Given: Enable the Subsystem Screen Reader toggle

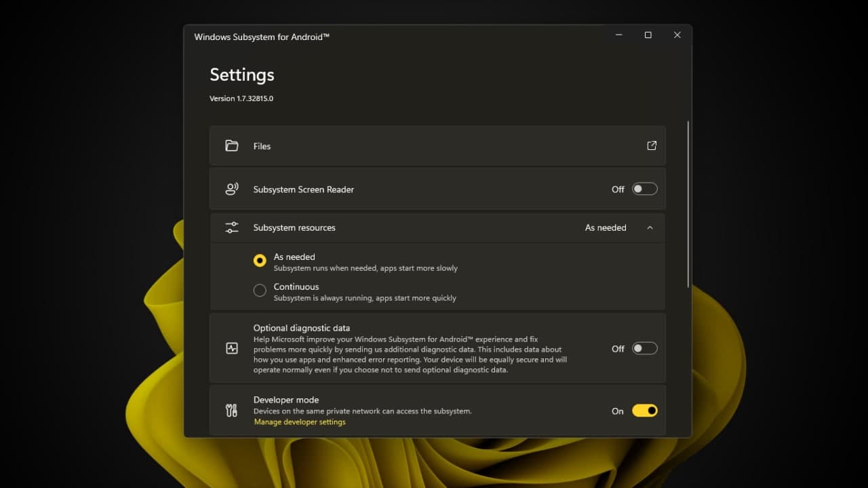Looking at the screenshot, I should click(644, 189).
